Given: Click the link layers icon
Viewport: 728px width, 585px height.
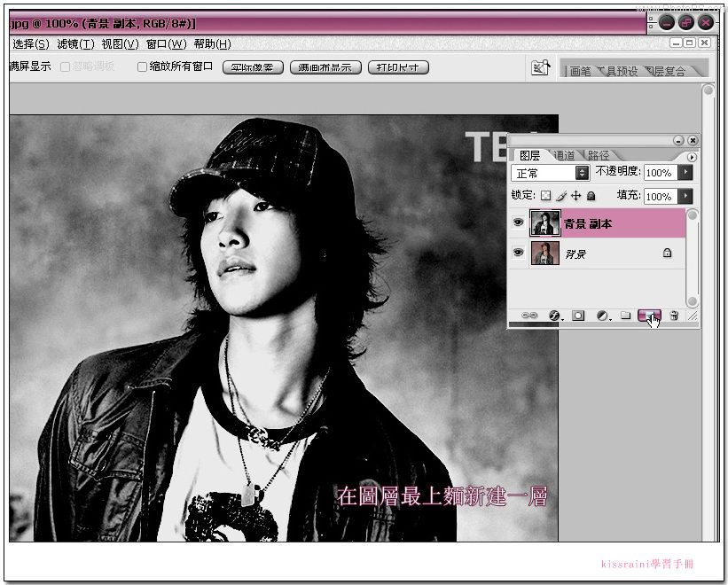Looking at the screenshot, I should pyautogui.click(x=529, y=316).
